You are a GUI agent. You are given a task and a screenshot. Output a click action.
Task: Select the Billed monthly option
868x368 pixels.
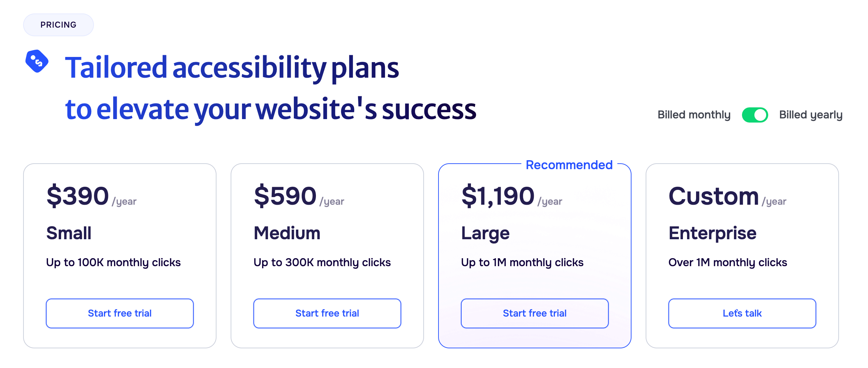(694, 115)
